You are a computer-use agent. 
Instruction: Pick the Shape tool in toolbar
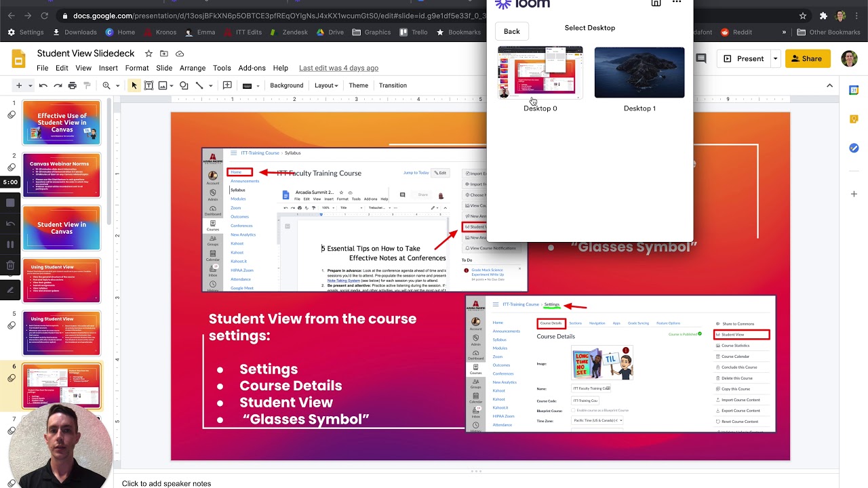tap(184, 85)
